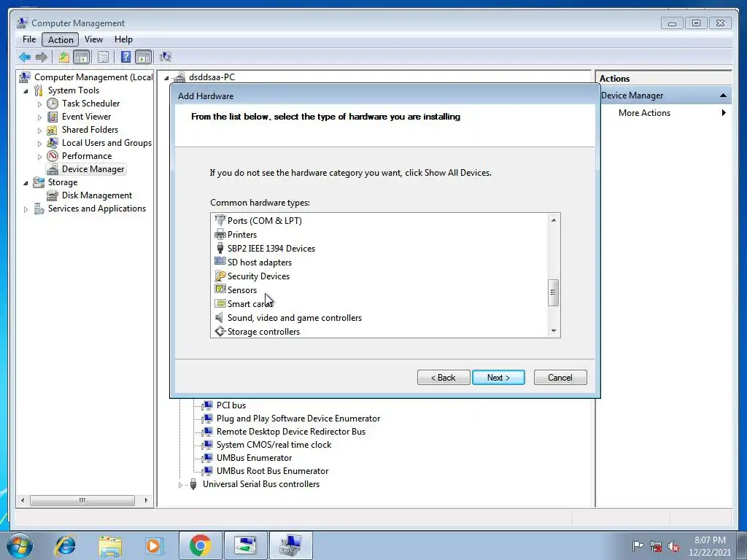Click the Back button in Add Hardware

[x=444, y=378]
